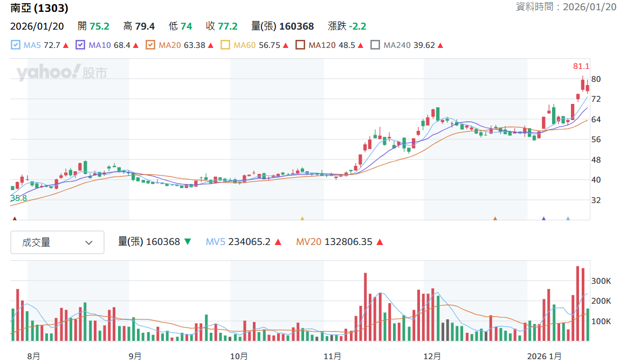Viewport: 627px width, 364px height.
Task: Uncheck the MA5 moving average checkbox
Action: coord(15,45)
